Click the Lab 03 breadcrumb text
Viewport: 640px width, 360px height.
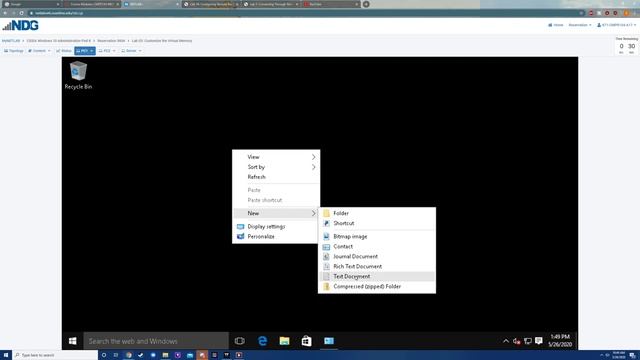click(162, 41)
